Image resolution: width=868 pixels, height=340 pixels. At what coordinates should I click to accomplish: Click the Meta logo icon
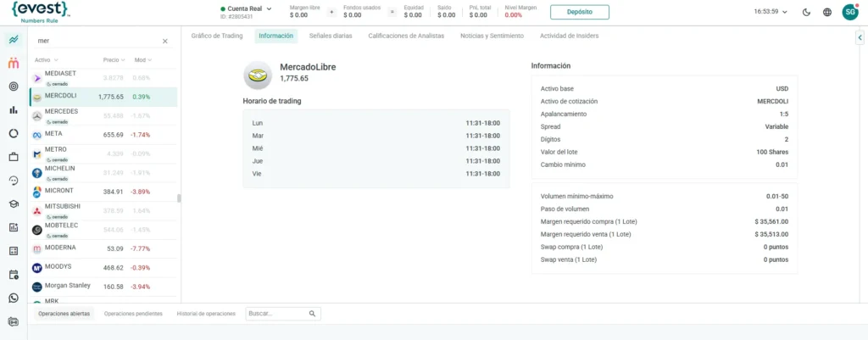coord(37,135)
